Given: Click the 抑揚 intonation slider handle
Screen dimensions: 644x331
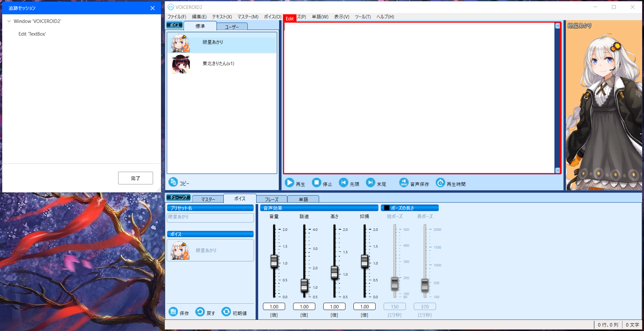Looking at the screenshot, I should click(365, 261).
